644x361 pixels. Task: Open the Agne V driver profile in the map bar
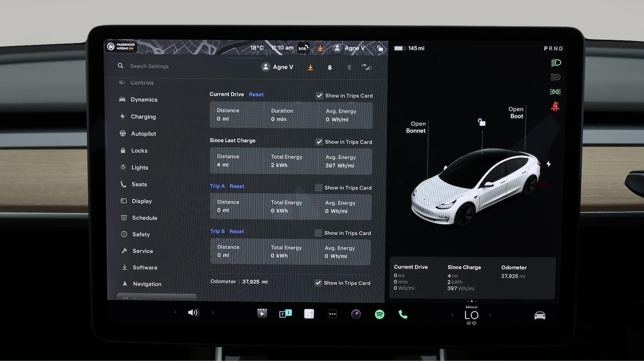tap(349, 48)
